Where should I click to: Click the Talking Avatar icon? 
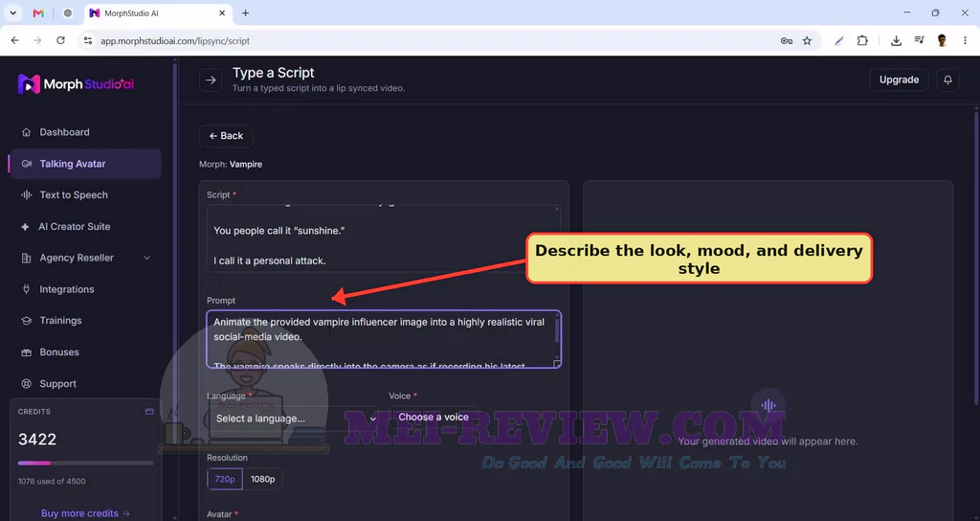pos(26,164)
